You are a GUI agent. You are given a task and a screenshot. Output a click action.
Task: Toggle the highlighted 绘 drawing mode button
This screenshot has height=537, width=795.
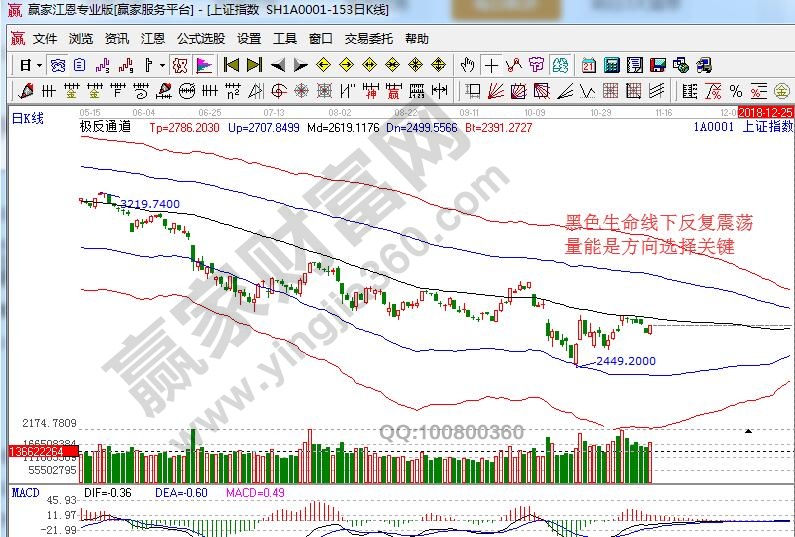561,65
